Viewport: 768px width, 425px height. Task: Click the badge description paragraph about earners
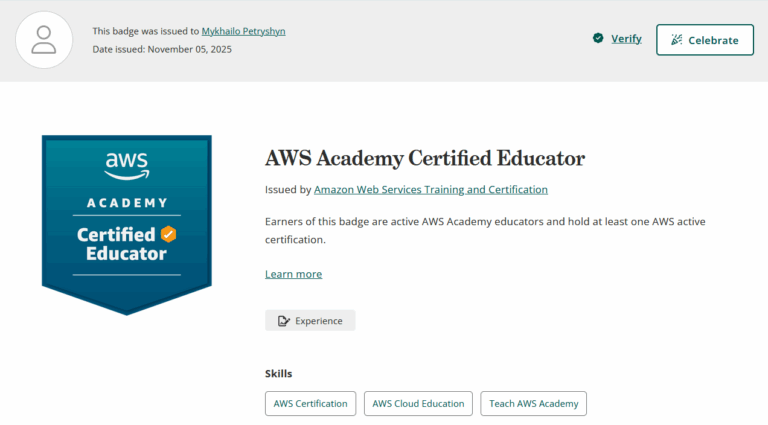point(485,231)
